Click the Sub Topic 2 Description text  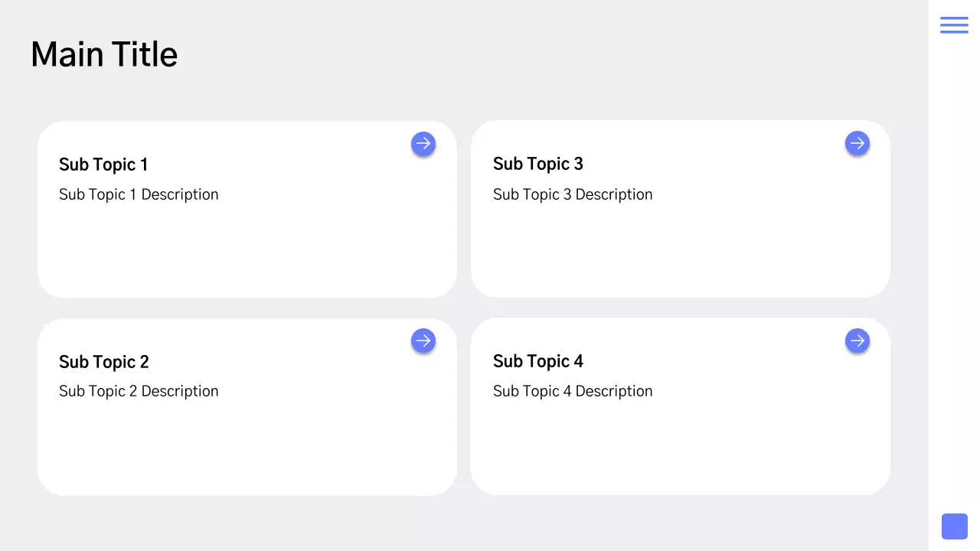click(139, 391)
